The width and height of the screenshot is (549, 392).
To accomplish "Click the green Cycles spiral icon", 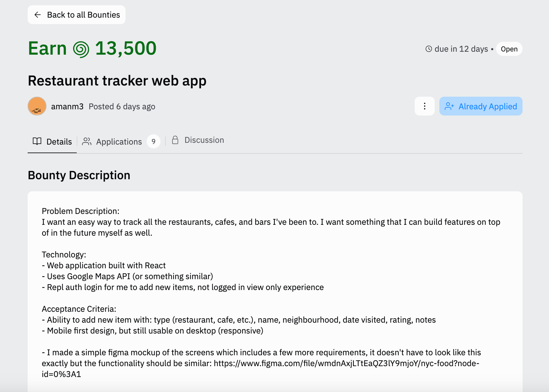I will click(x=81, y=49).
